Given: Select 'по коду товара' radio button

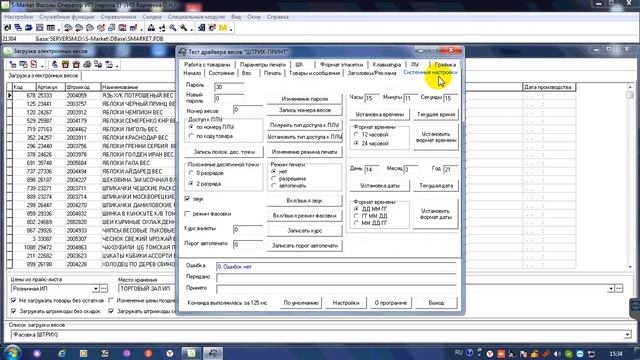Looking at the screenshot, I should click(191, 136).
